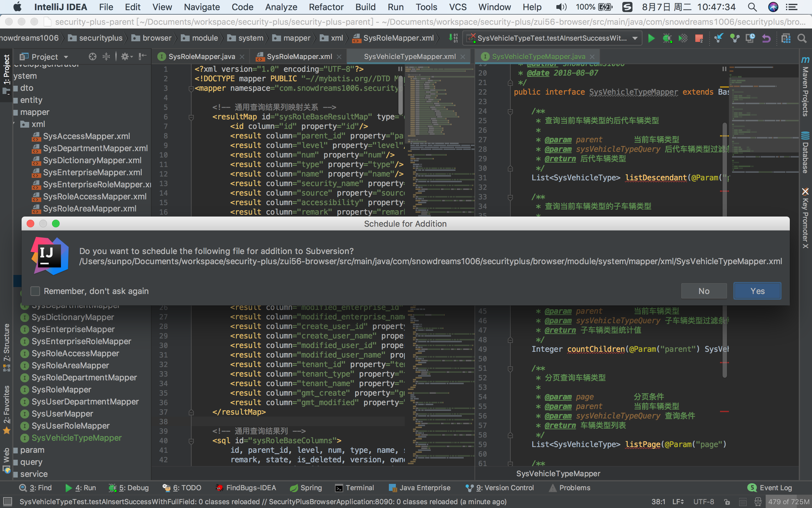Click the VCS Update Project icon
Screen dimensions: 812x508
pyautogui.click(x=718, y=38)
